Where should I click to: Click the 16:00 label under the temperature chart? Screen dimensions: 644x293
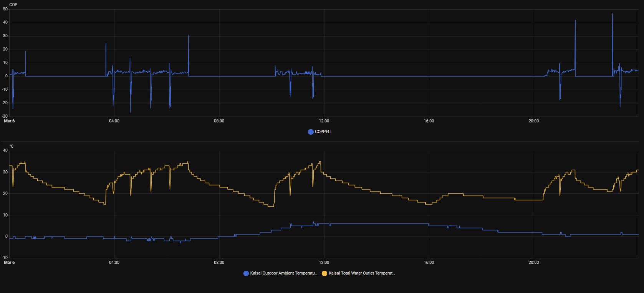tap(429, 263)
